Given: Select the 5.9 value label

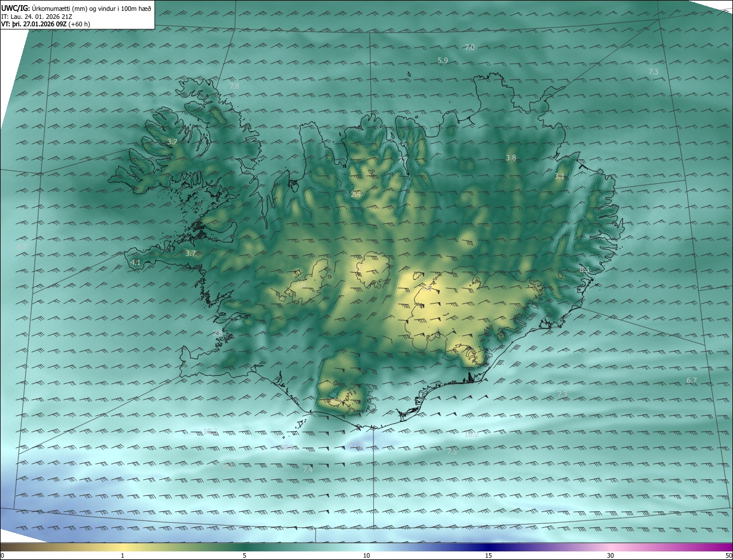Looking at the screenshot, I should pos(443,60).
